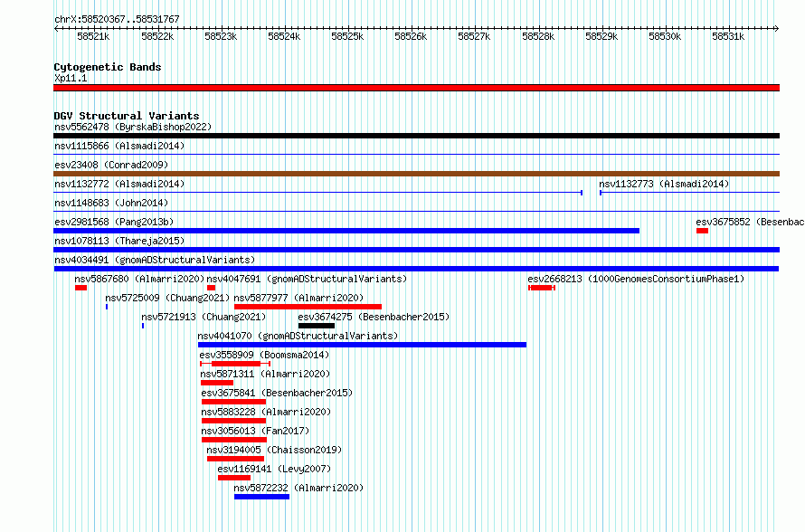Click the esv2981568 (Pang2013b) label
This screenshot has width=805, height=532.
(114, 222)
